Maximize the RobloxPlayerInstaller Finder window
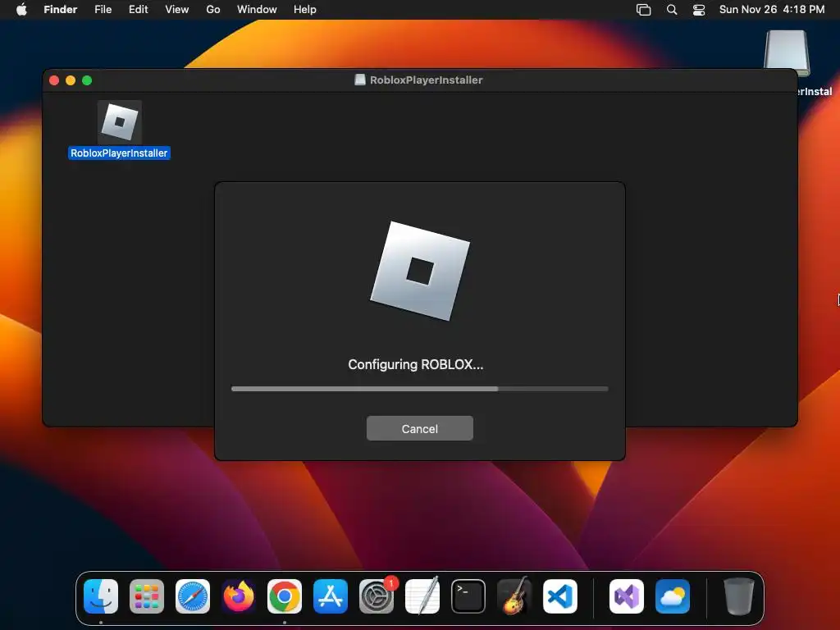Viewport: 840px width, 630px height. point(87,80)
